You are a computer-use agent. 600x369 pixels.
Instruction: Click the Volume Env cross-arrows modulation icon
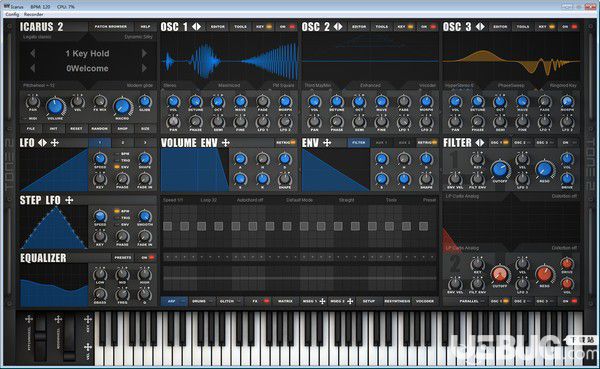coord(226,143)
